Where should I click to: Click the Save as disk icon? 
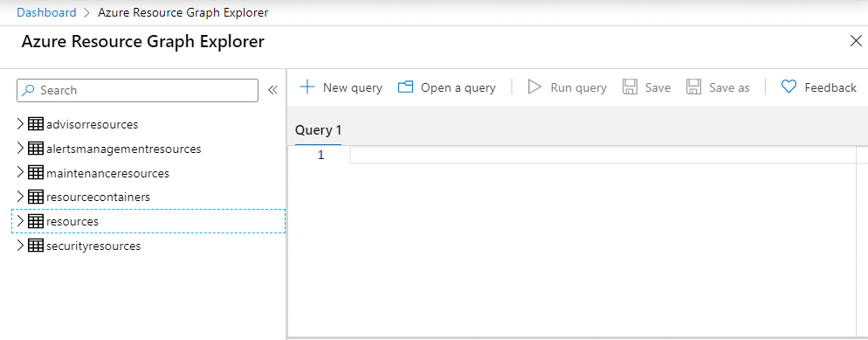point(694,87)
